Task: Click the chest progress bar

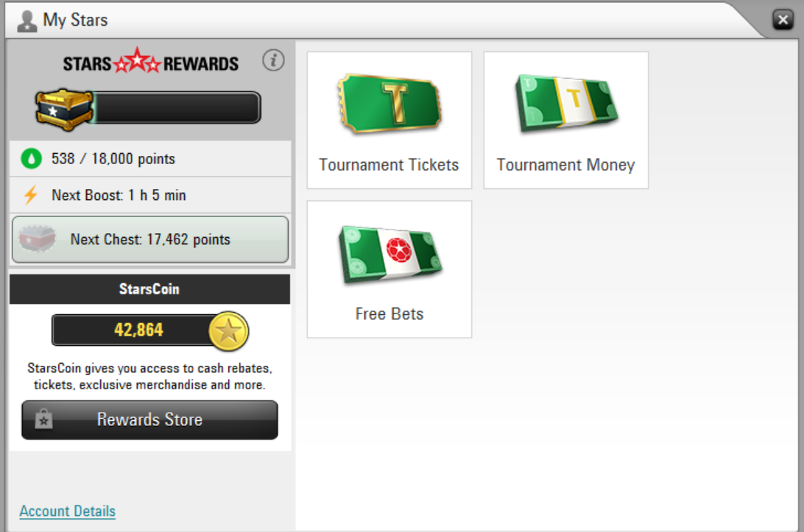Action: pyautogui.click(x=176, y=107)
